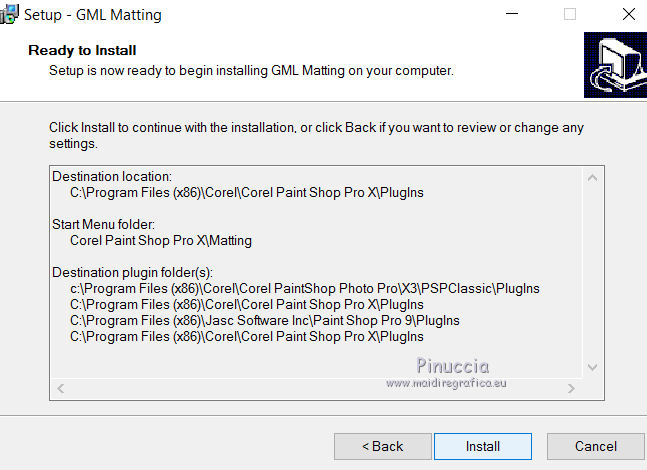Image resolution: width=647 pixels, height=470 pixels.
Task: Click the computer wizard image in the header
Action: 614,66
